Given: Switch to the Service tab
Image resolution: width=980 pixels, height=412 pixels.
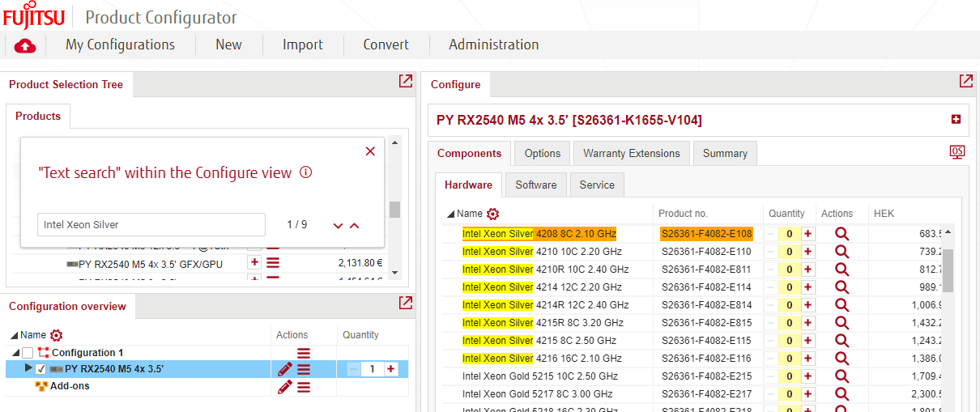Looking at the screenshot, I should point(597,185).
